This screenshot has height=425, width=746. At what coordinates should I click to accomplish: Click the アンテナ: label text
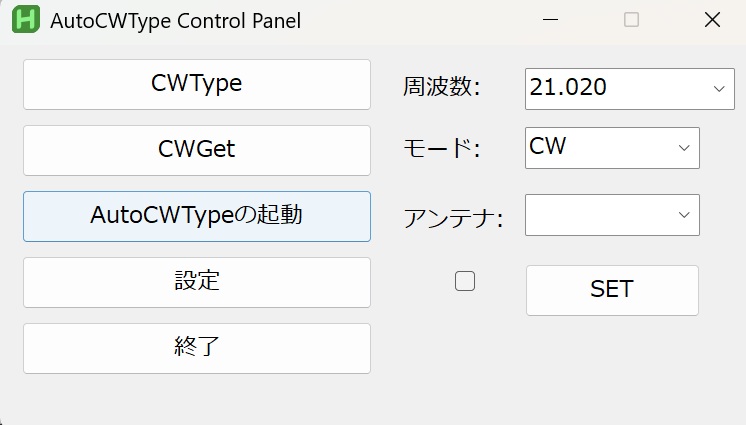tap(453, 218)
